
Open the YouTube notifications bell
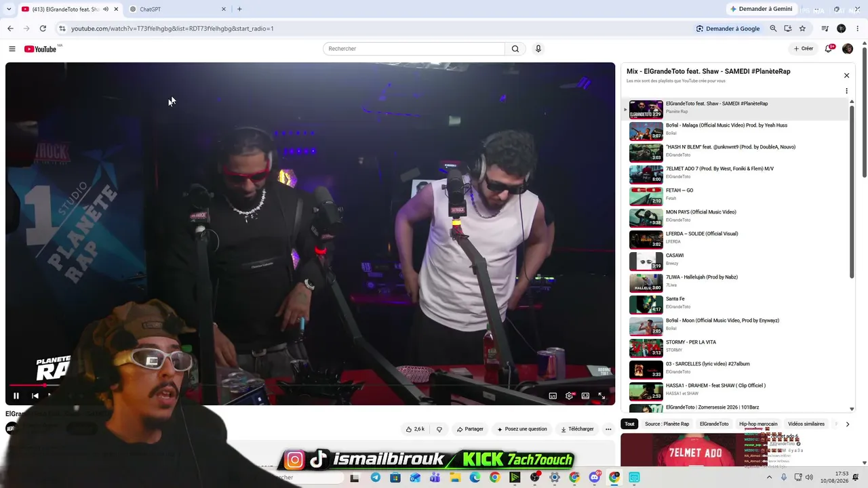pos(829,49)
